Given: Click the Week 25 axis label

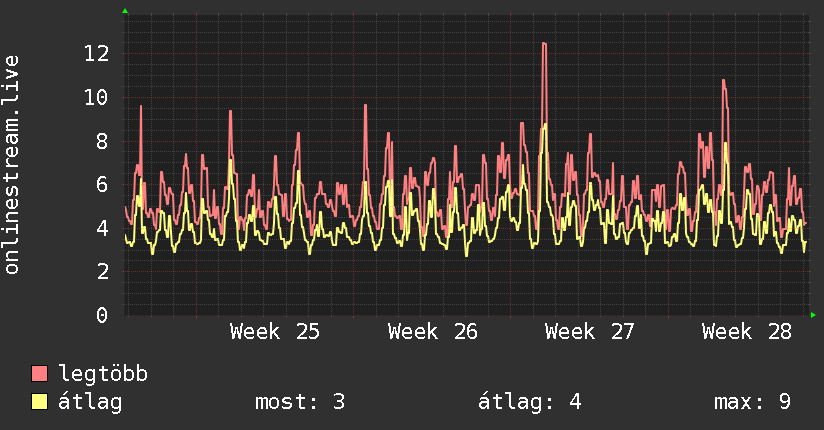Looking at the screenshot, I should pos(274,332).
